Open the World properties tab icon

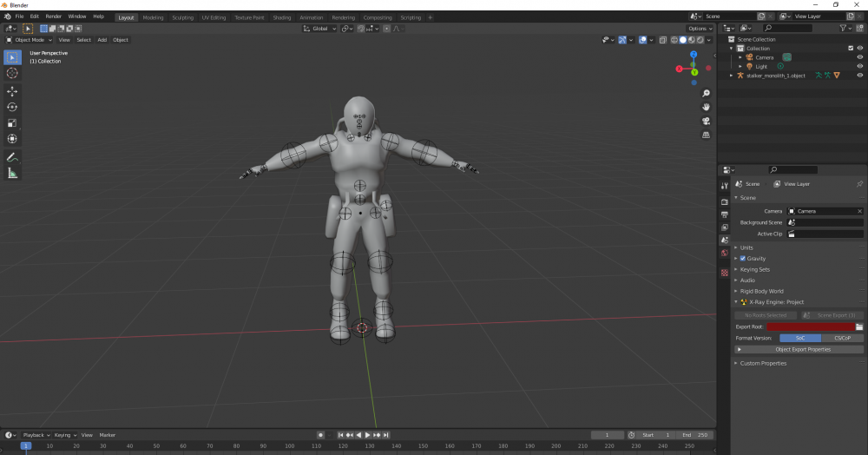725,254
